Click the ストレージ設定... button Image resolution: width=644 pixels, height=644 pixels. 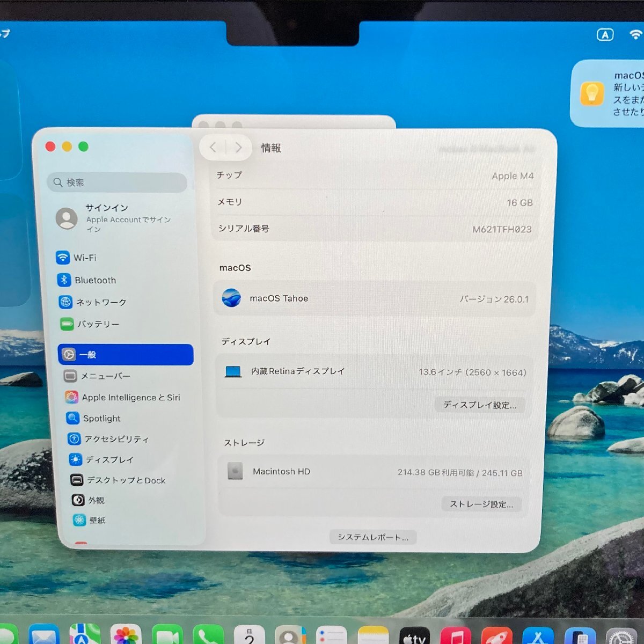[481, 504]
